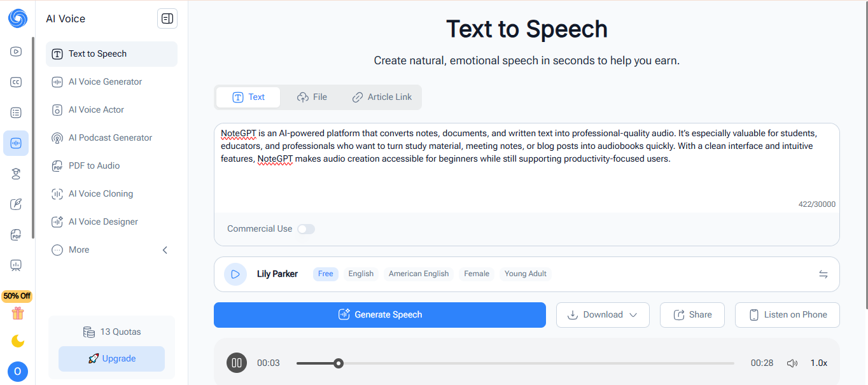Image resolution: width=868 pixels, height=385 pixels.
Task: Seek along the audio progress track
Action: [x=515, y=363]
